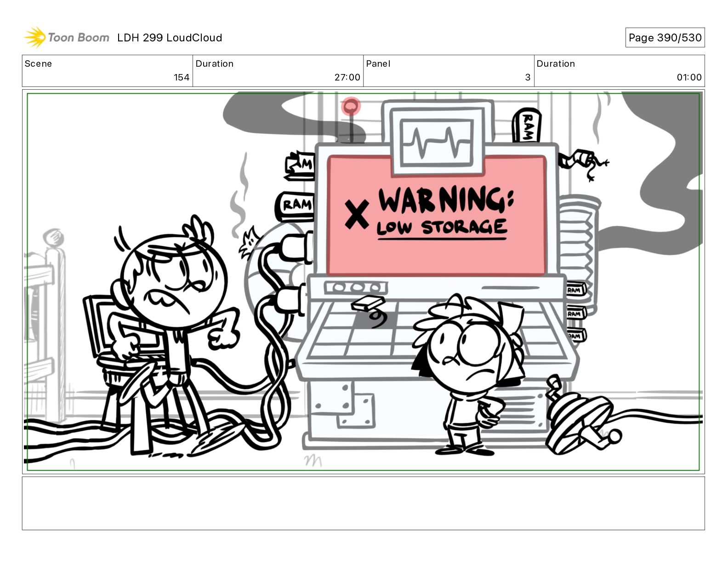The image size is (728, 563).
Task: Click the panel duration value '01:00'
Action: (689, 77)
